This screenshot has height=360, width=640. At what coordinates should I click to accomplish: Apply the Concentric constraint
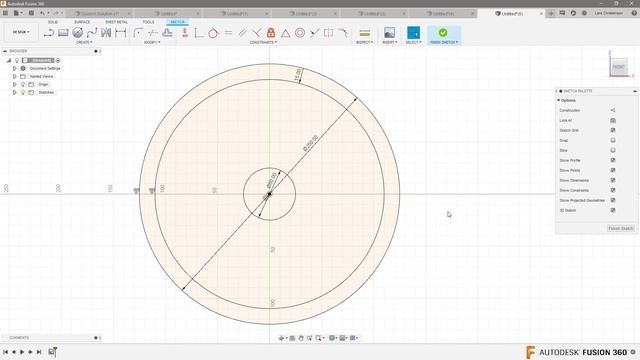[x=300, y=33]
